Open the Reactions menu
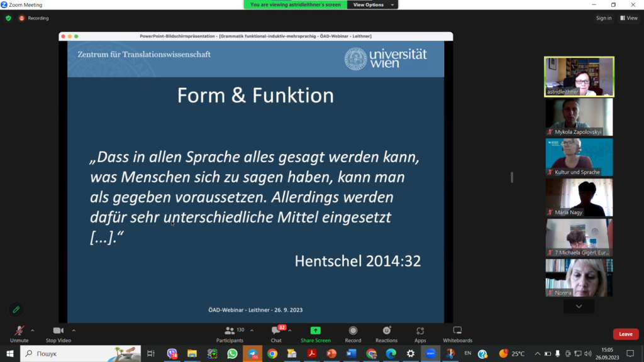The width and height of the screenshot is (644, 362). point(387,334)
